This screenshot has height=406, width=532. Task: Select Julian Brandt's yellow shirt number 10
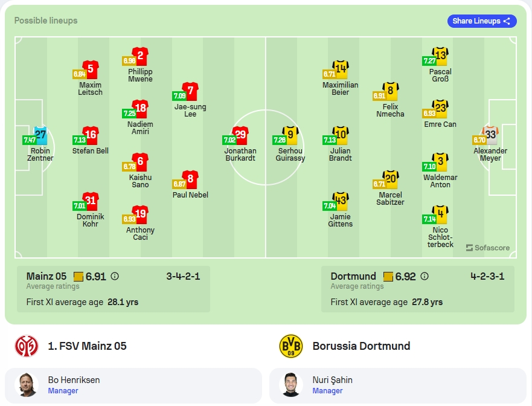coord(341,135)
